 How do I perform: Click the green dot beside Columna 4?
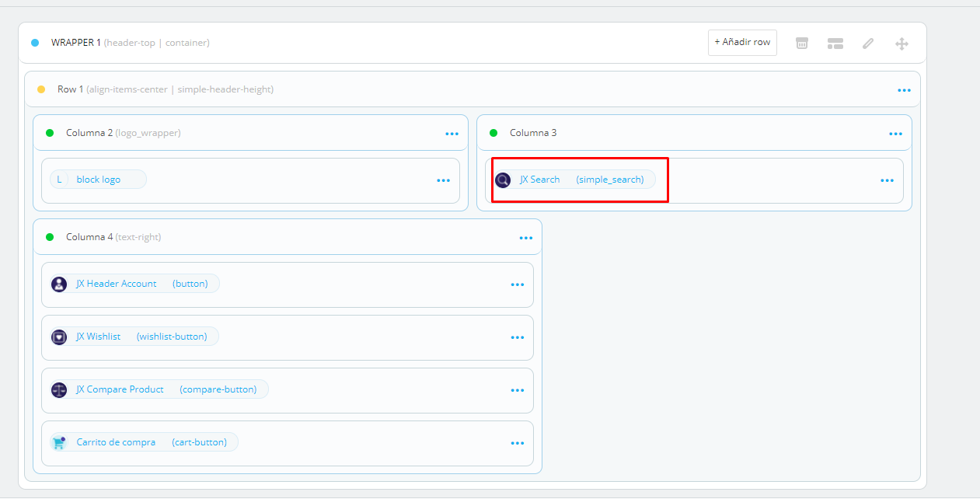50,237
